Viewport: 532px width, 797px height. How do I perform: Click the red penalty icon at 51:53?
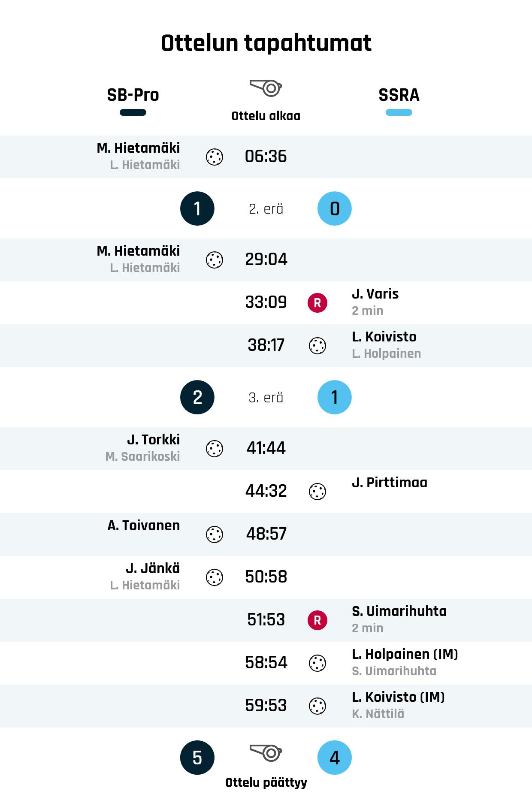(x=317, y=620)
